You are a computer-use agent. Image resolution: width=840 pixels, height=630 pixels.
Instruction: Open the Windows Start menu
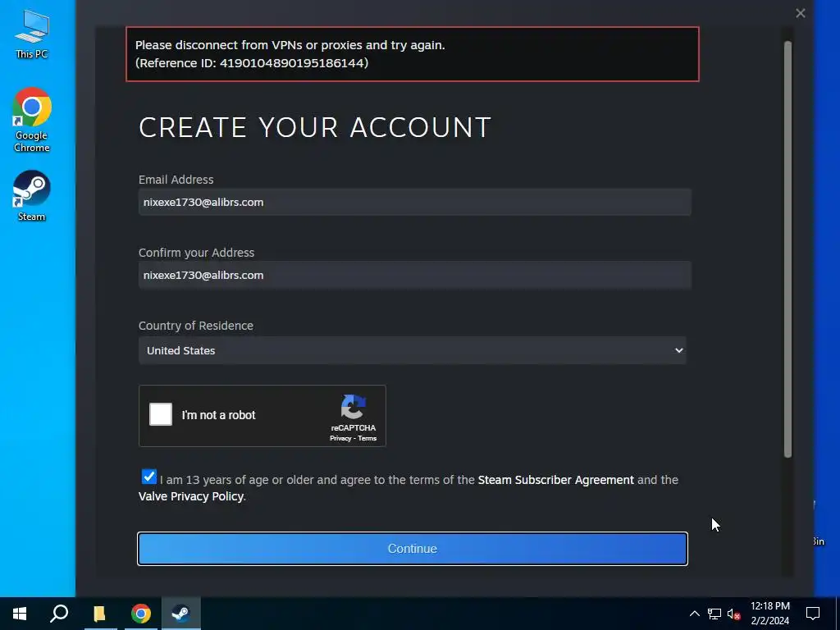pos(20,614)
